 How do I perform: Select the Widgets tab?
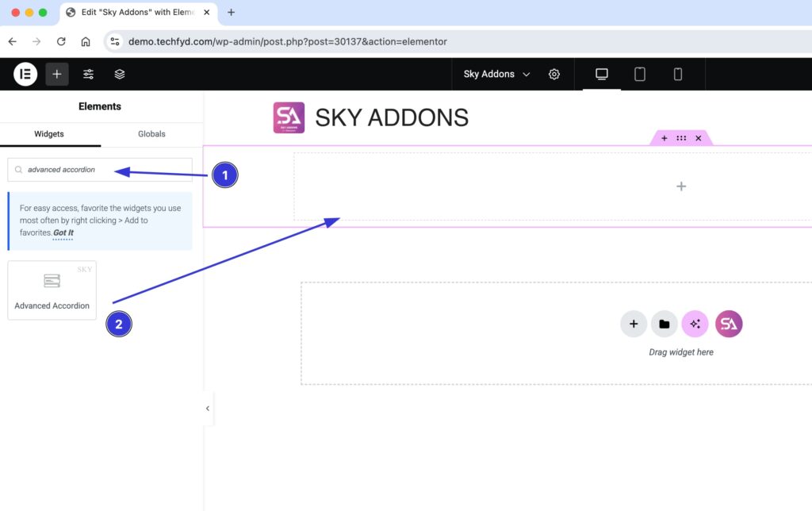click(x=49, y=134)
